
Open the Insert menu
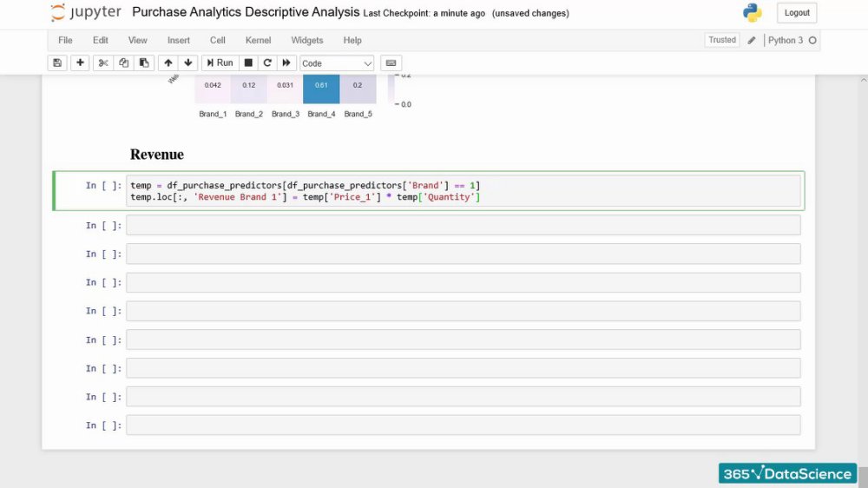[x=179, y=41]
